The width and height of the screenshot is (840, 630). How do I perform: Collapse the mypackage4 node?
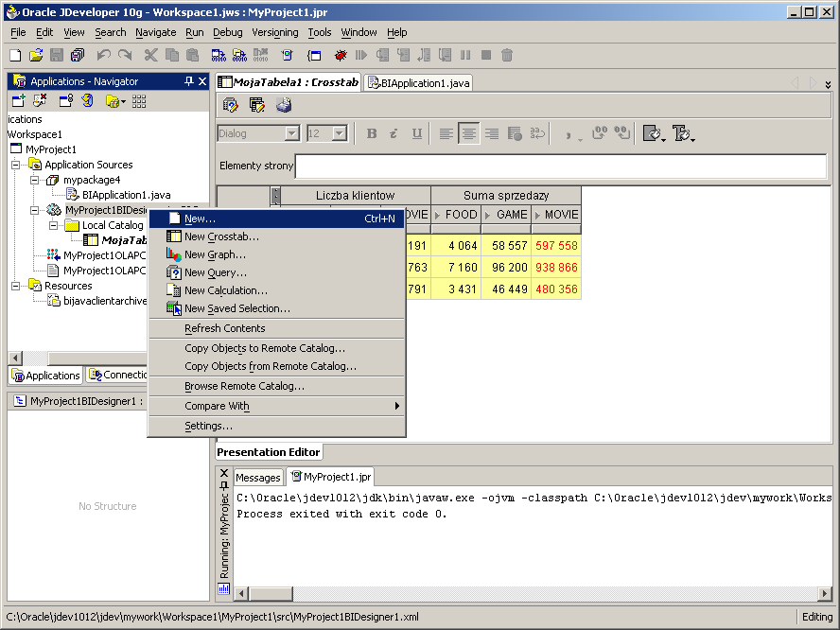point(34,180)
